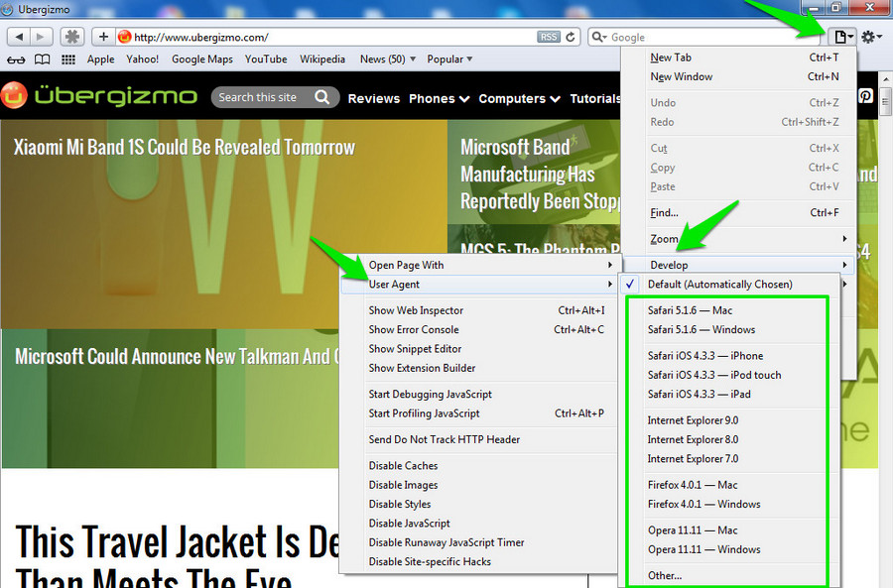
Task: Choose Firefox 4.0.1 — Mac user agent
Action: tap(729, 485)
